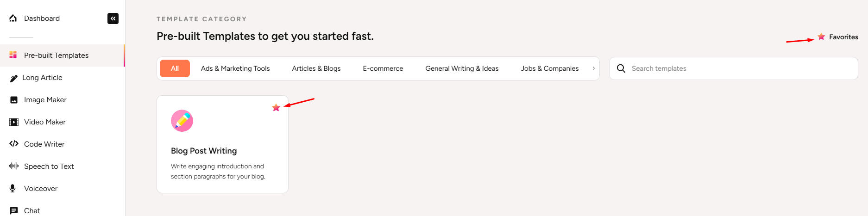The height and width of the screenshot is (216, 868).
Task: Toggle favorite star on Blog Post Writing
Action: pos(276,108)
